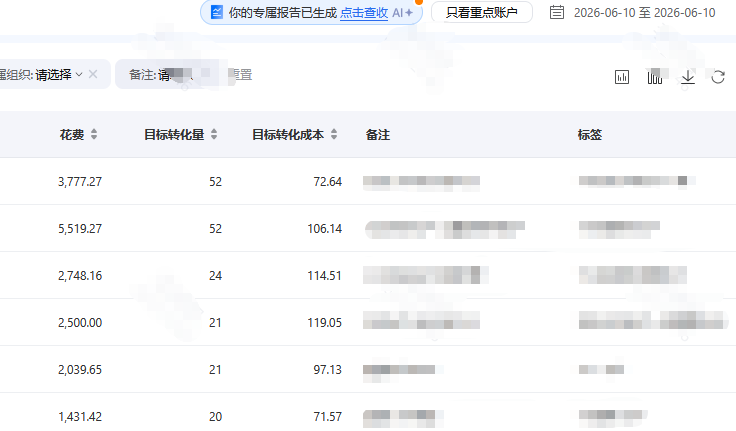Select the 2,748.16 spend cell
Image resolution: width=736 pixels, height=431 pixels.
(x=80, y=276)
